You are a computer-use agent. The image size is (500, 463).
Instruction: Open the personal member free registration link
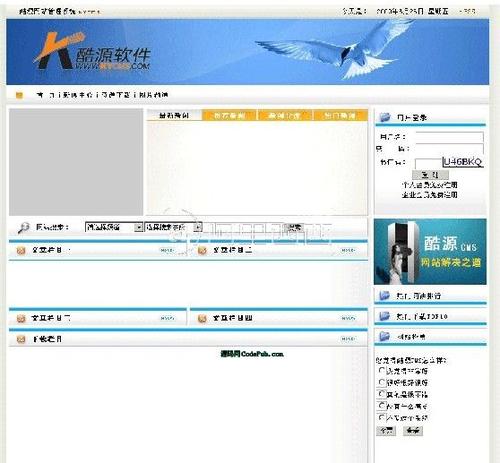tap(429, 185)
